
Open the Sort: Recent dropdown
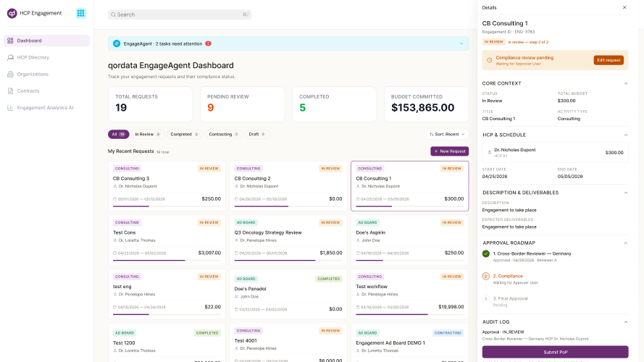coord(447,134)
